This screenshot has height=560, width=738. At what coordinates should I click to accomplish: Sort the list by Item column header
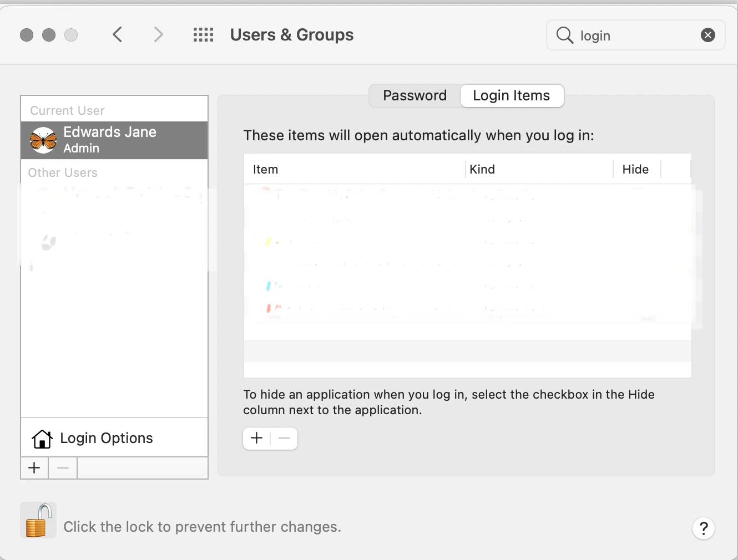[x=265, y=170]
